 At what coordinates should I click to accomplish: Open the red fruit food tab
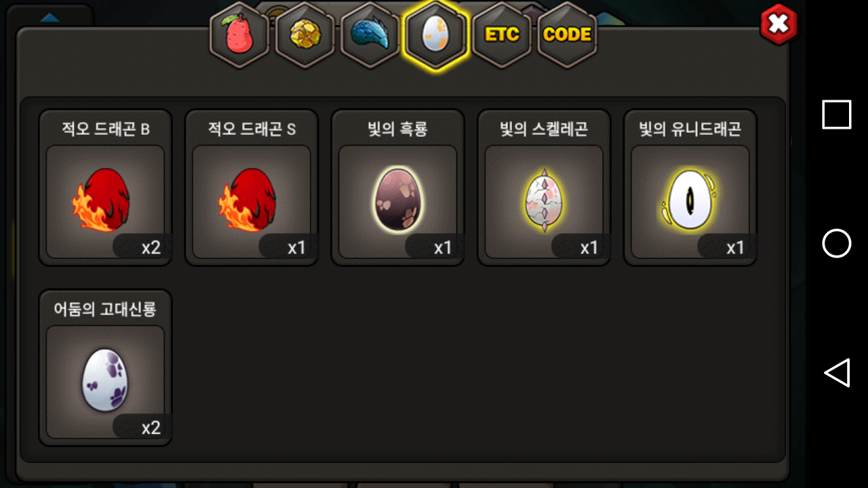[x=239, y=35]
